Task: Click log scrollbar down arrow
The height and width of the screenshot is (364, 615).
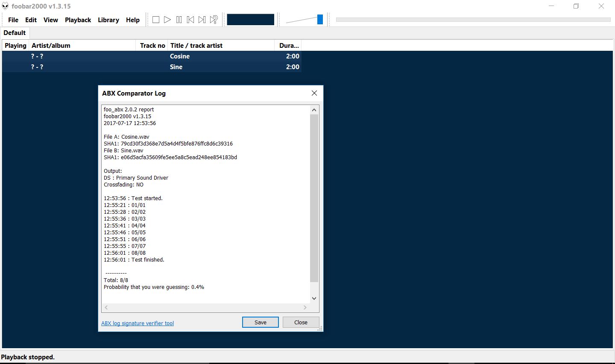Action: tap(314, 298)
